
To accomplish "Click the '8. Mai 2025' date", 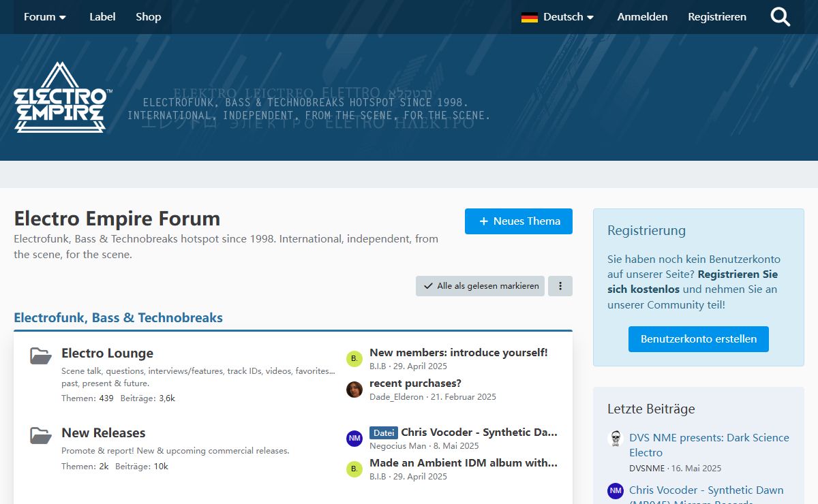I will coord(456,445).
